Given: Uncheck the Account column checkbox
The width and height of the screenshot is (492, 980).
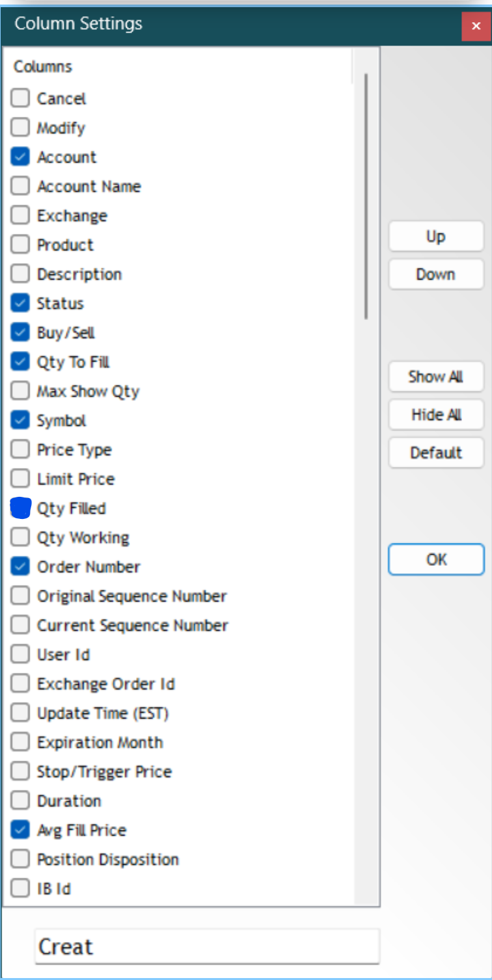Looking at the screenshot, I should point(21,157).
